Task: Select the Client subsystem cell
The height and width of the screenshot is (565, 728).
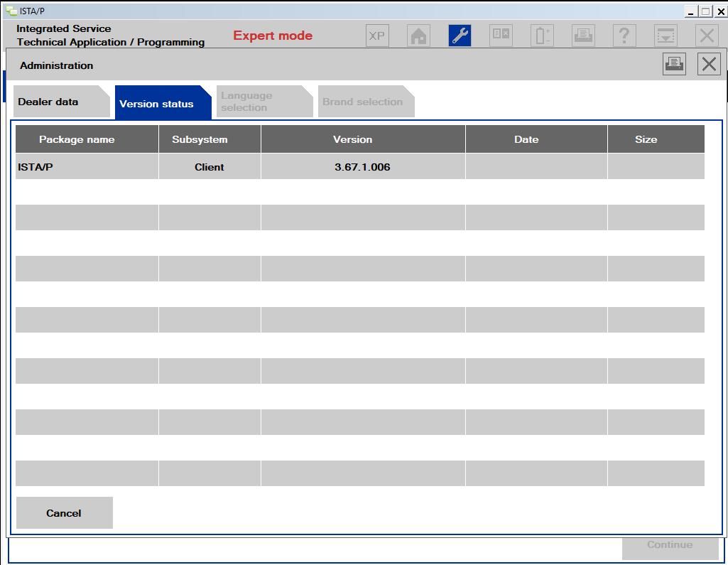Action: pos(210,167)
